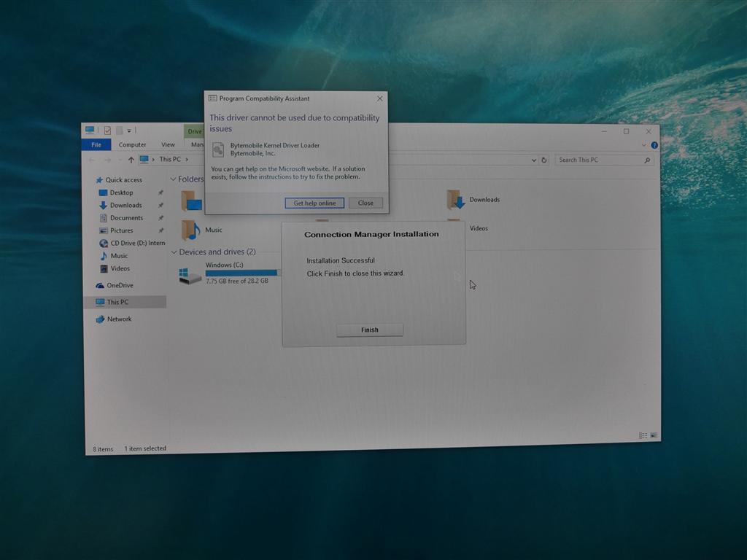Click the Search This PC field
The height and width of the screenshot is (560, 747).
pyautogui.click(x=598, y=160)
